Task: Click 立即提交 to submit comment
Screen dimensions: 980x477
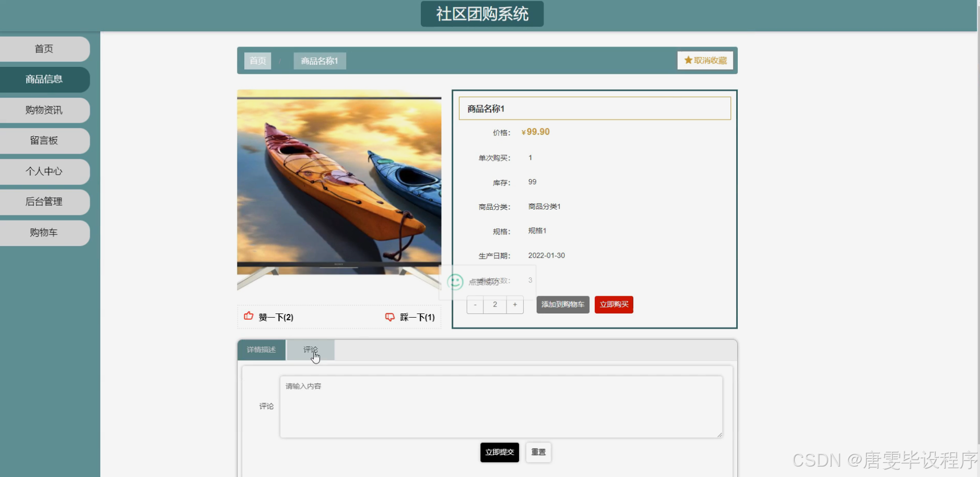Action: [500, 452]
